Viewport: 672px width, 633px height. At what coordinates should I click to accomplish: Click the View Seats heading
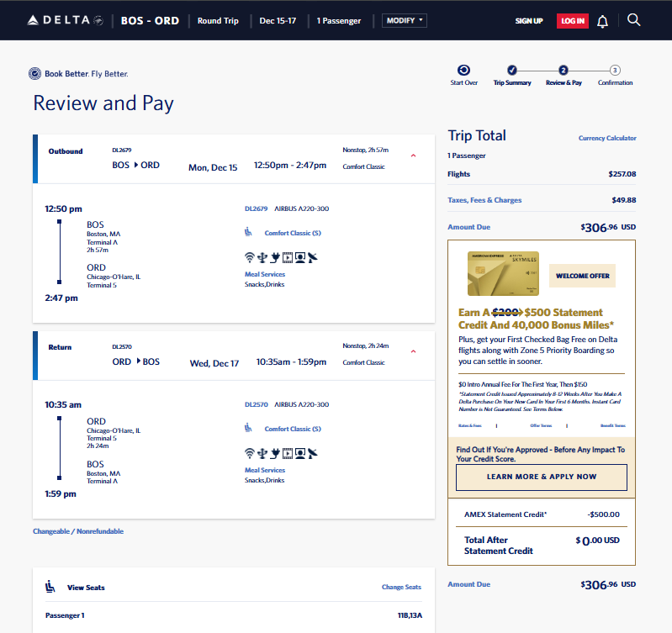[86, 588]
